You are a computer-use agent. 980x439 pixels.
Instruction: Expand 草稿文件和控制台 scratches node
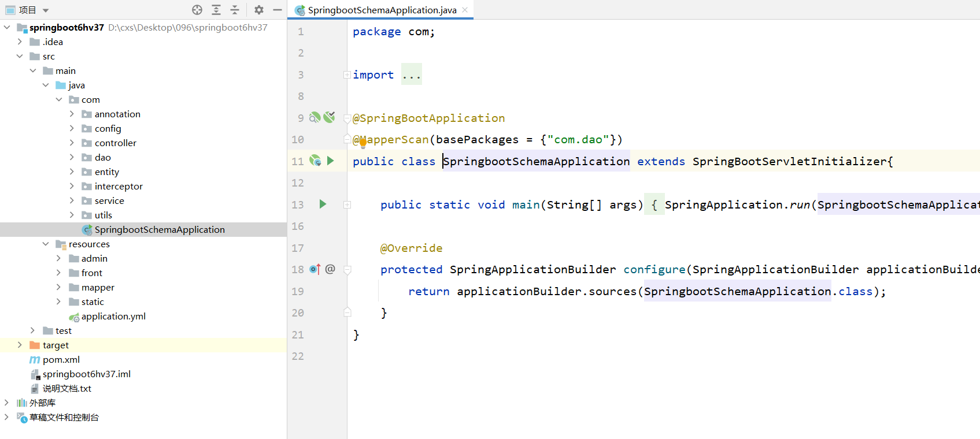pos(7,417)
